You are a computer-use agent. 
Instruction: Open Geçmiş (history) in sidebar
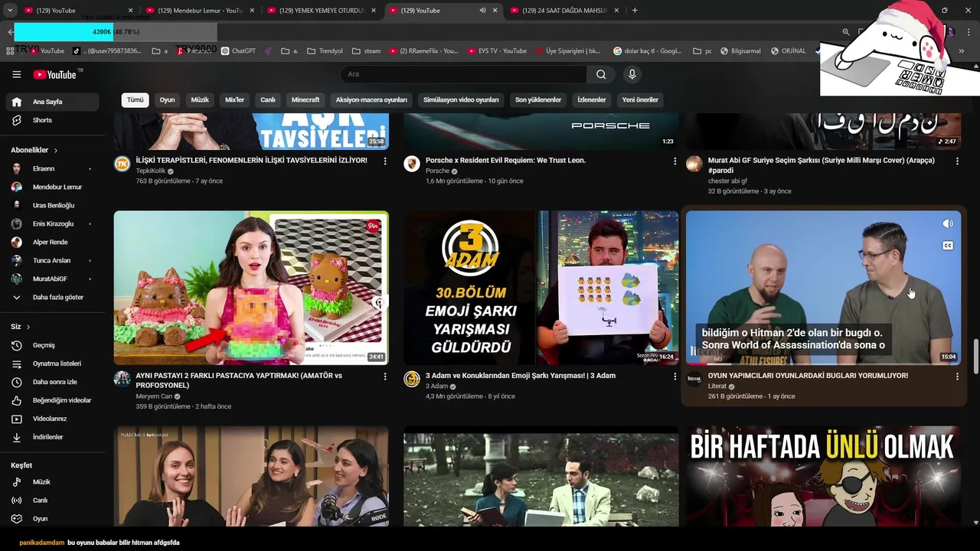point(51,345)
